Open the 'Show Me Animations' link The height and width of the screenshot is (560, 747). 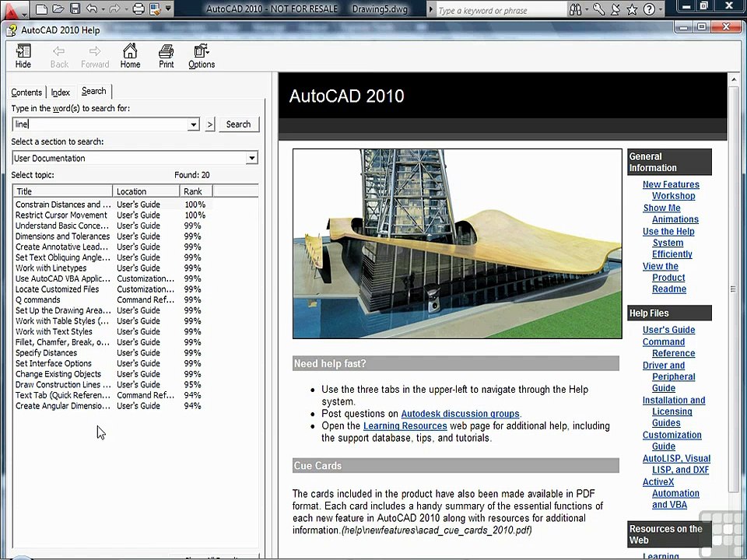tap(671, 213)
